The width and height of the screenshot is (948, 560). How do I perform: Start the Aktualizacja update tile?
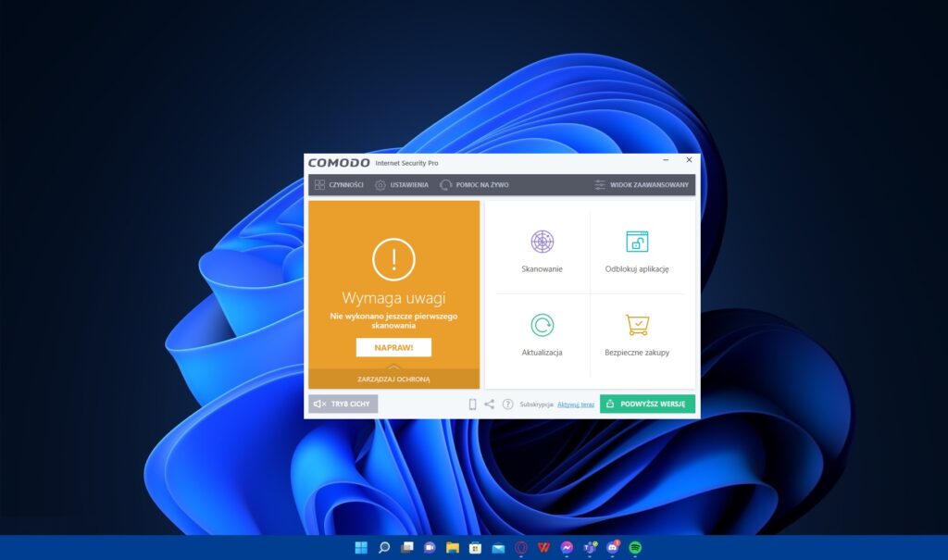pyautogui.click(x=542, y=334)
